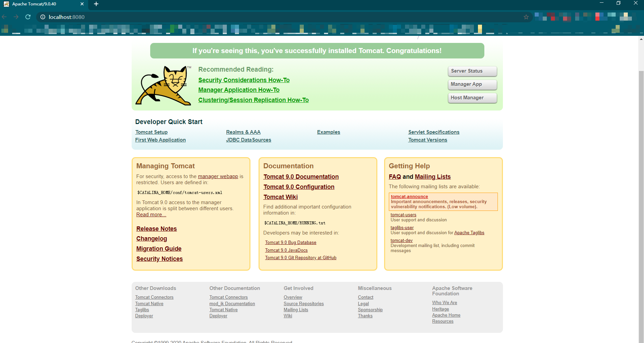644x343 pixels.
Task: Open Tomcat 9.0 Git Repository at GitHub
Action: pyautogui.click(x=301, y=258)
